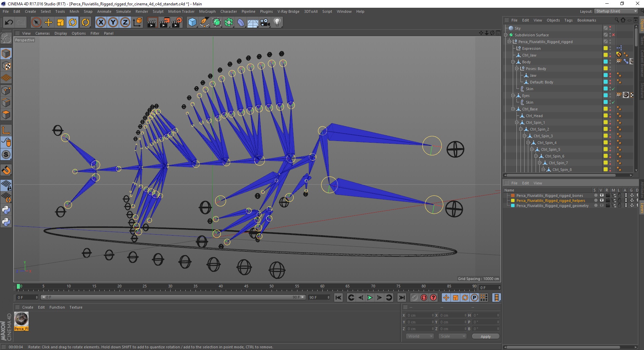Collapse the Ctrl_Spin_1 node

point(517,123)
